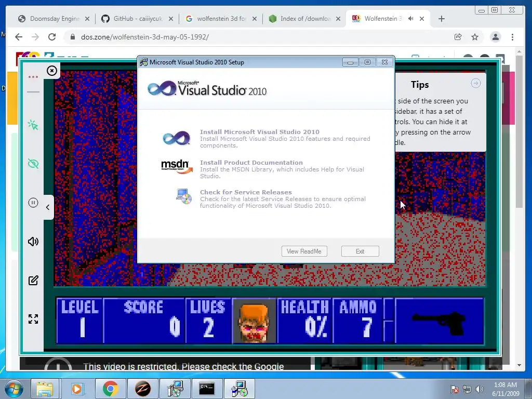Open Windows Explorer from taskbar
This screenshot has height=399, width=532.
[x=45, y=389]
